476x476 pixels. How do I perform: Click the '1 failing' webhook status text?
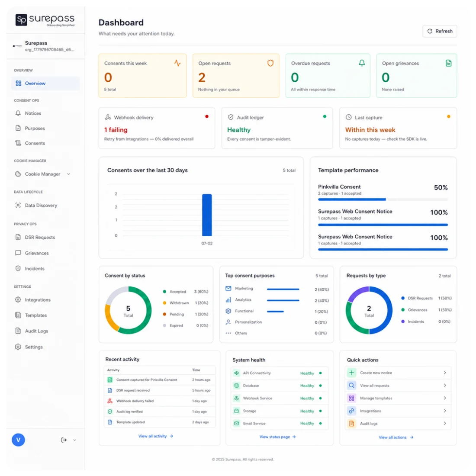tap(116, 130)
